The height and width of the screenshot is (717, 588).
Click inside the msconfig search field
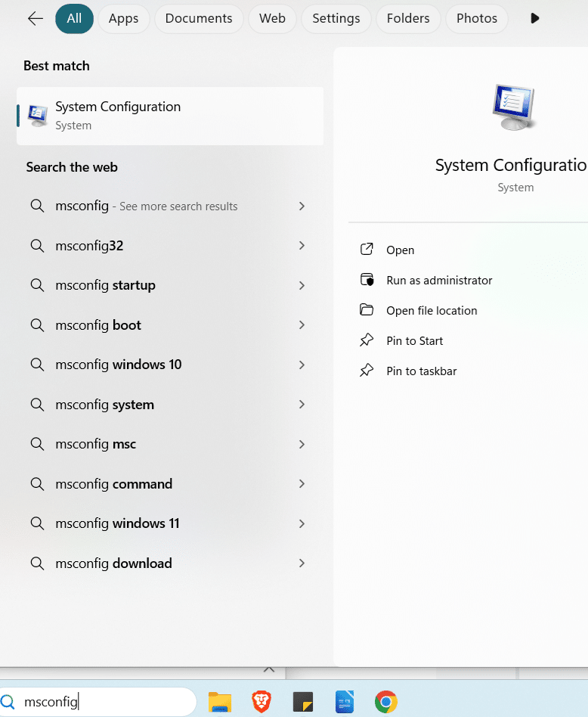tap(98, 702)
